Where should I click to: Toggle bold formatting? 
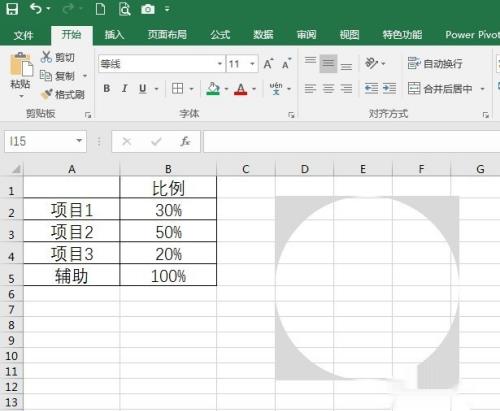click(107, 89)
